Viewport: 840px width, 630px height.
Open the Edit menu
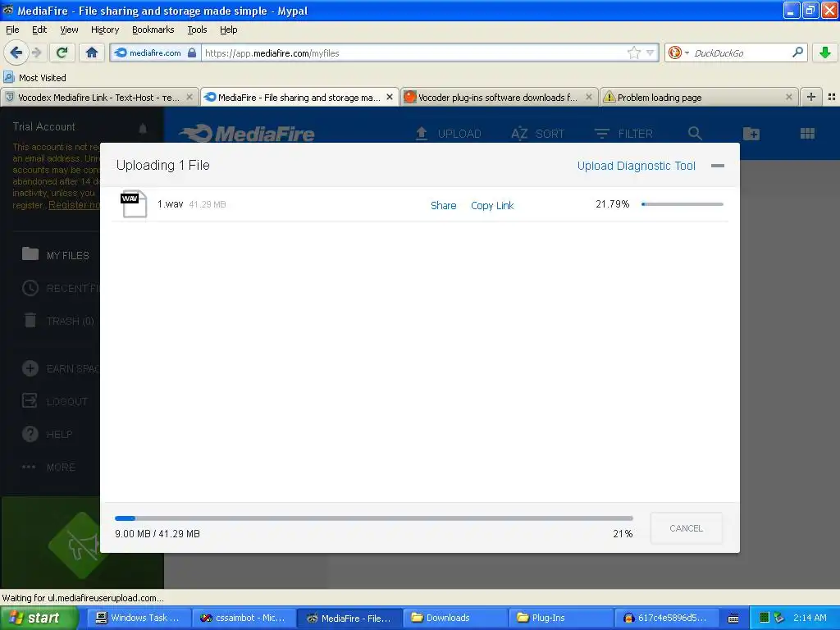[x=39, y=30]
